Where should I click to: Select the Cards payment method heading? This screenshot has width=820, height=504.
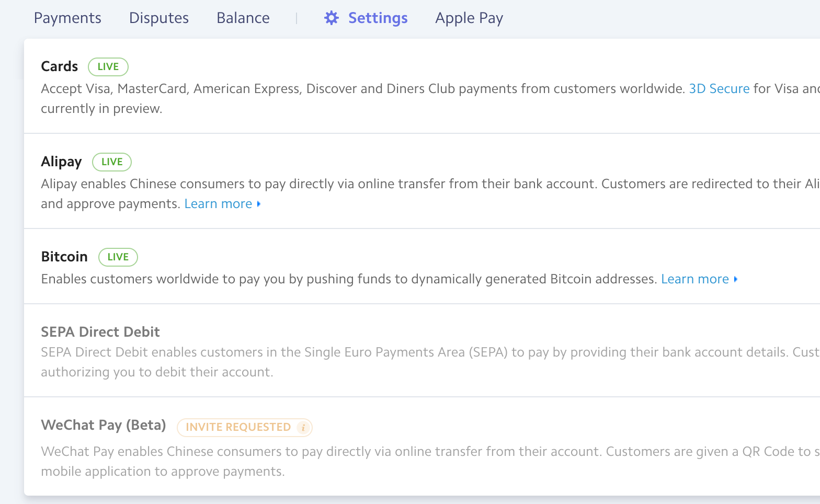60,66
